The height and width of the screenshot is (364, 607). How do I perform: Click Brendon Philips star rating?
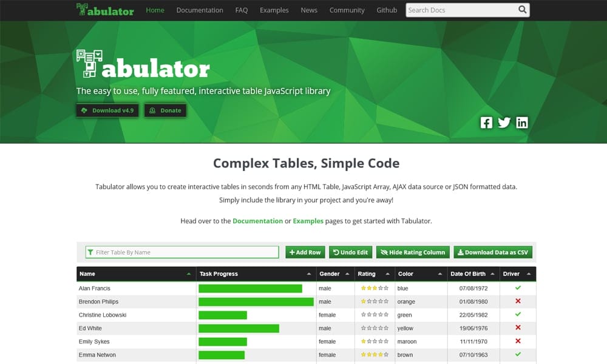tap(375, 302)
